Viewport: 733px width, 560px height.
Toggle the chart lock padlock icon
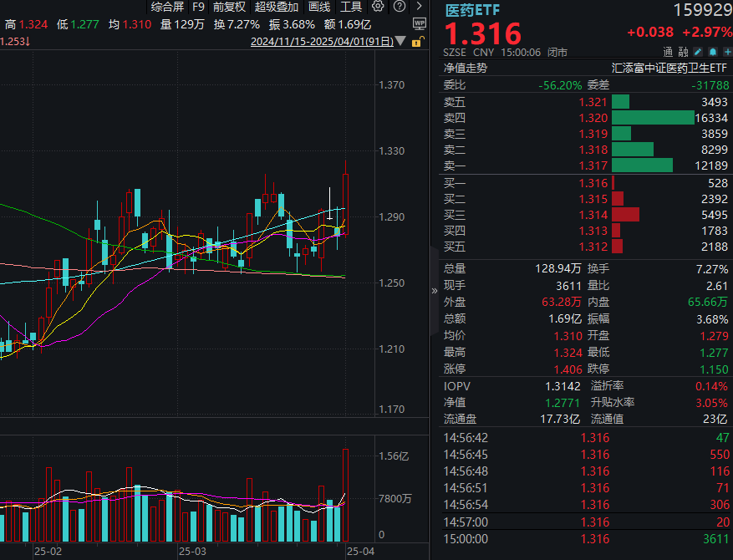(417, 41)
